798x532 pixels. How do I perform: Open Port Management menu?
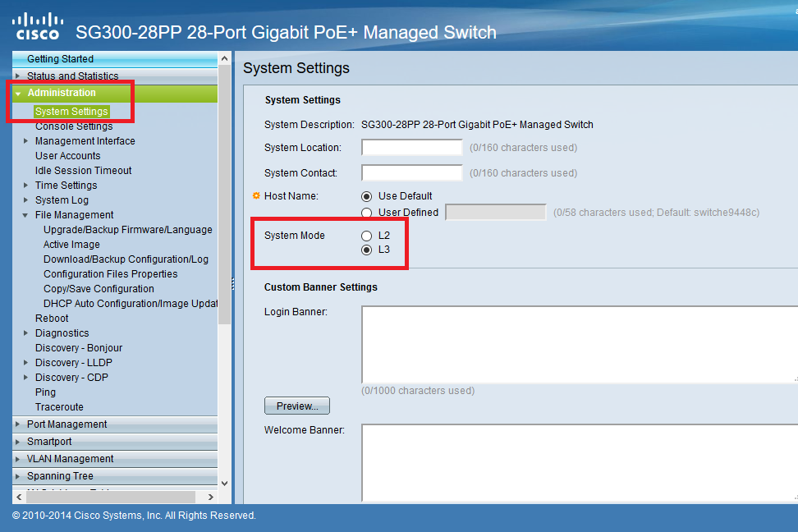[x=115, y=424]
